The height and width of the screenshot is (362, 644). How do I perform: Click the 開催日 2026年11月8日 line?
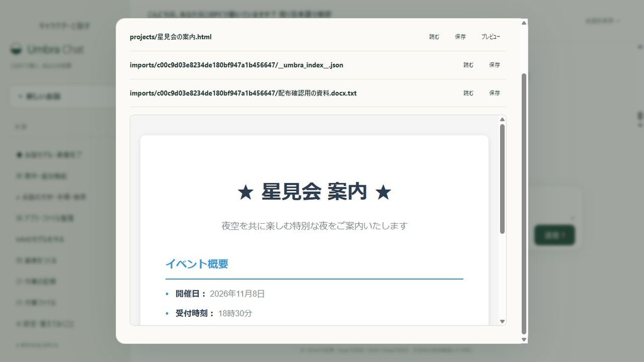pyautogui.click(x=220, y=294)
